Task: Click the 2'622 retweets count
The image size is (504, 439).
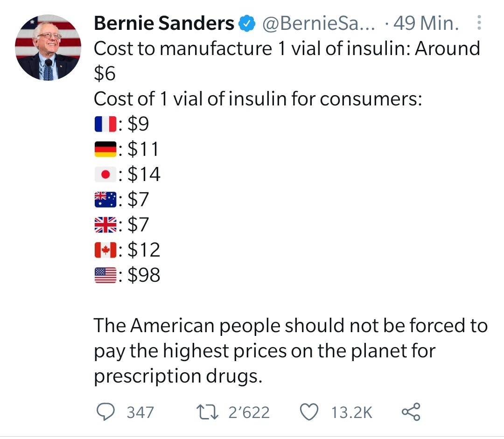Action: coord(249,412)
